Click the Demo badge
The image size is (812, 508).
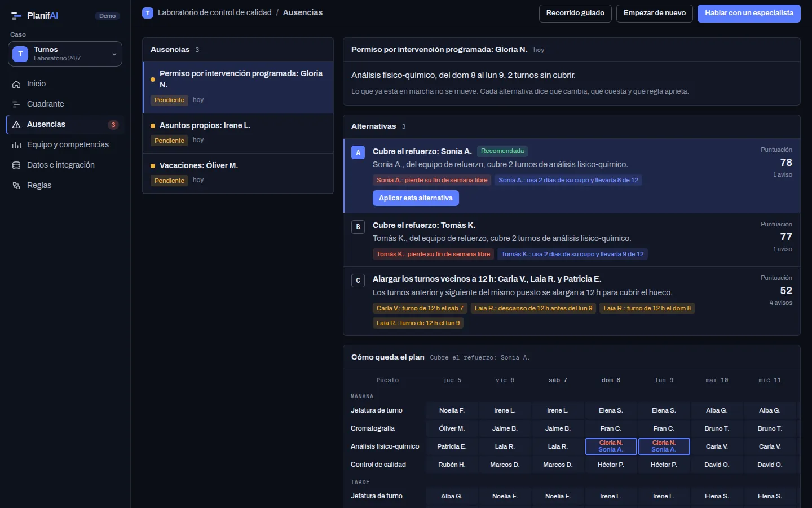tap(107, 16)
